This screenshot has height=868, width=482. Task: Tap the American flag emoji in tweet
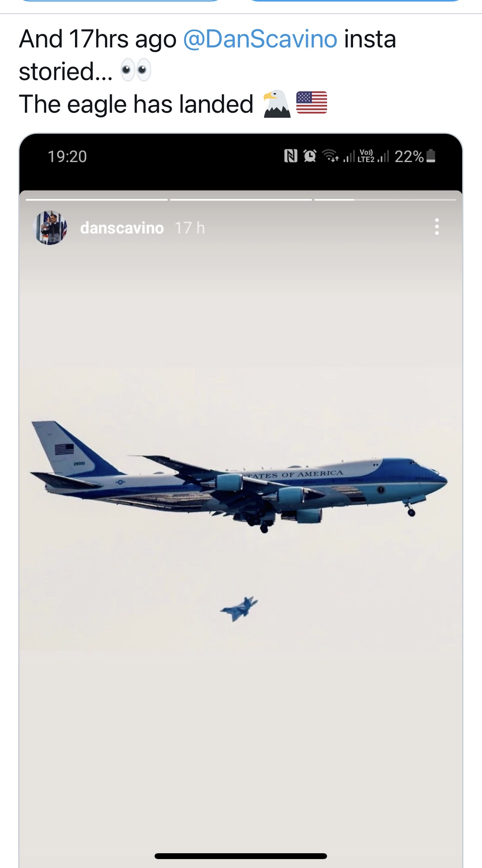311,103
